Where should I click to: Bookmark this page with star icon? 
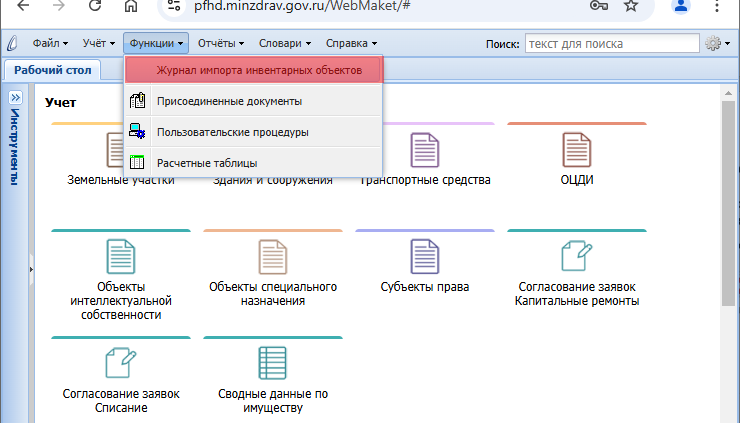pyautogui.click(x=631, y=6)
